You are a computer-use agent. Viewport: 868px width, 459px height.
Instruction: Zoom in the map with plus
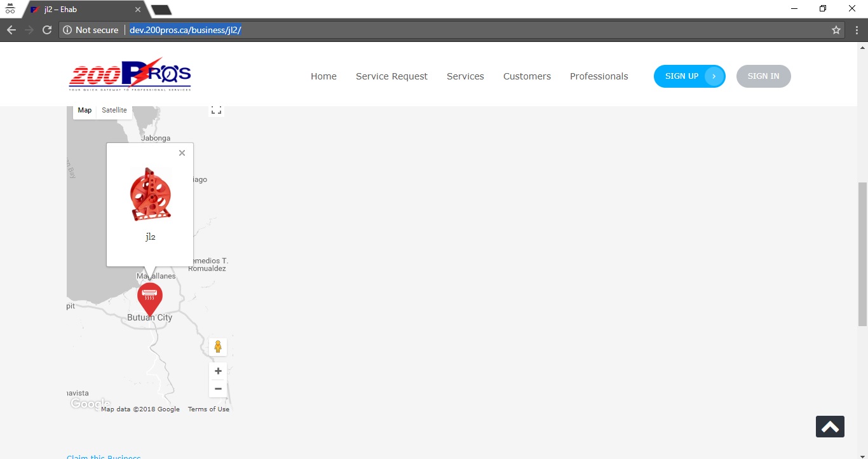point(218,371)
